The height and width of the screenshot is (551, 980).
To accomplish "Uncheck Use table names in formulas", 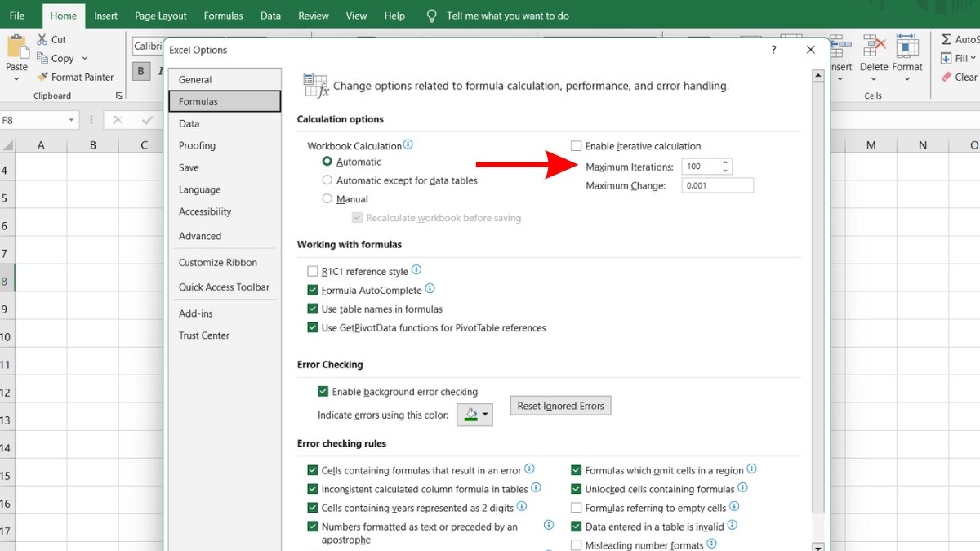I will [x=312, y=309].
